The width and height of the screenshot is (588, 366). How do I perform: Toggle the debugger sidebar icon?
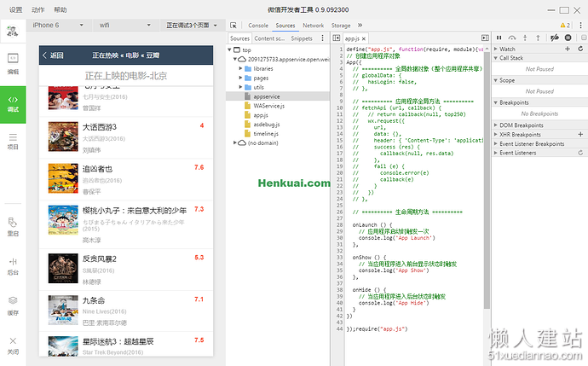pyautogui.click(x=485, y=38)
